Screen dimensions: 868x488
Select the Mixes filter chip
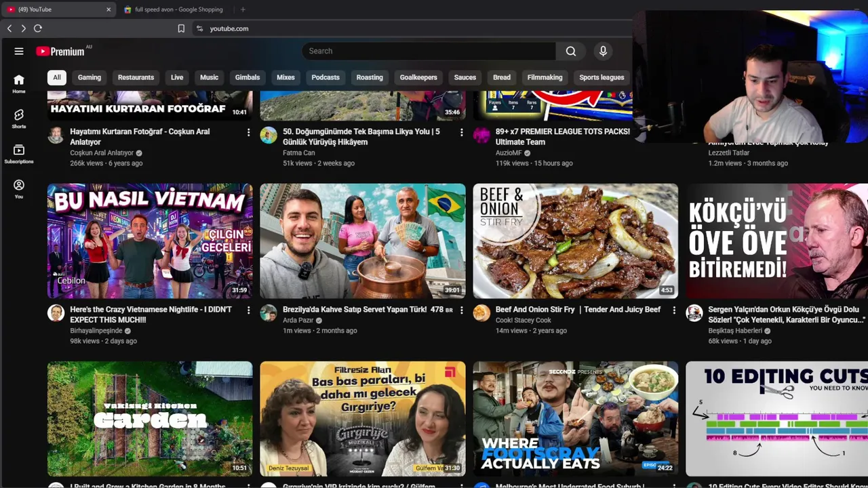coord(285,77)
